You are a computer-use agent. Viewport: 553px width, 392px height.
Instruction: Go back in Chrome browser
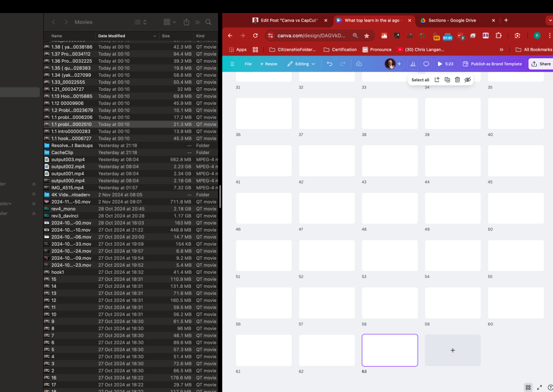click(x=230, y=36)
